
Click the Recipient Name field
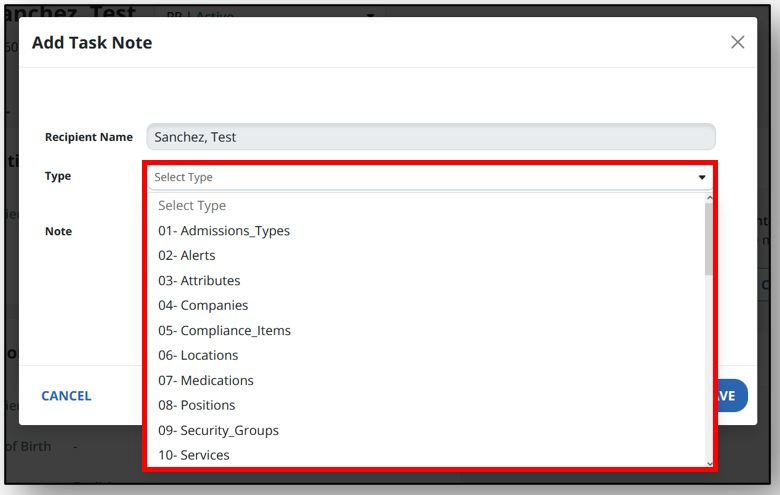pos(431,137)
